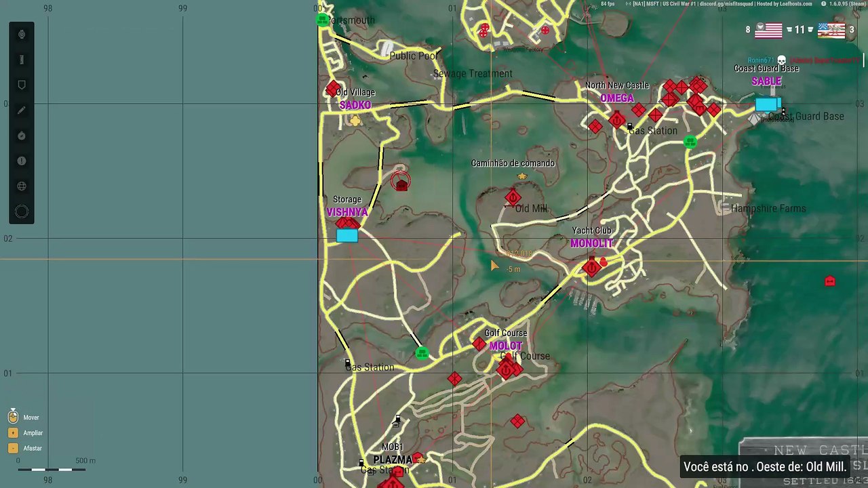
Task: Select the OMEGA red base marker at North New Castle
Action: 616,121
